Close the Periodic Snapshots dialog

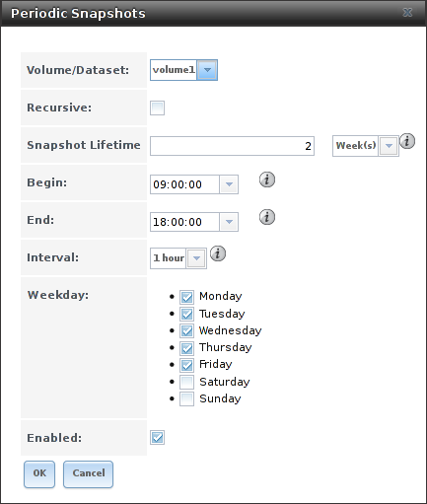(x=407, y=13)
